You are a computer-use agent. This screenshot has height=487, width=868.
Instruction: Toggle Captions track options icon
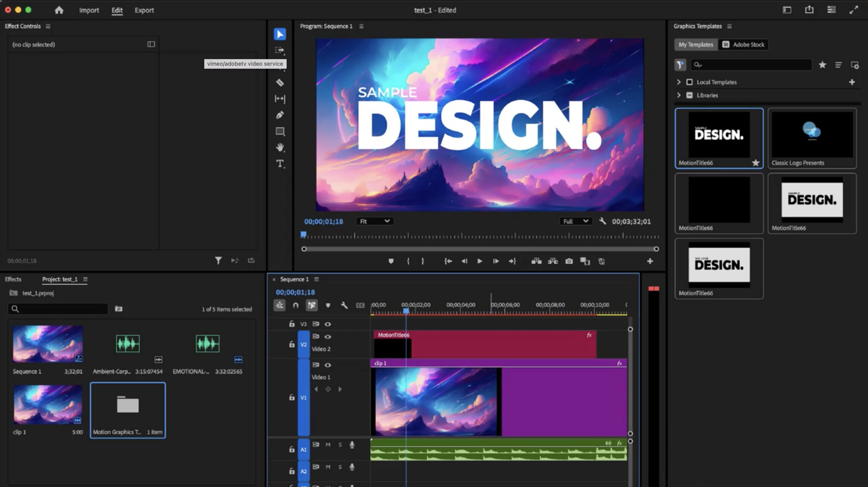[360, 305]
